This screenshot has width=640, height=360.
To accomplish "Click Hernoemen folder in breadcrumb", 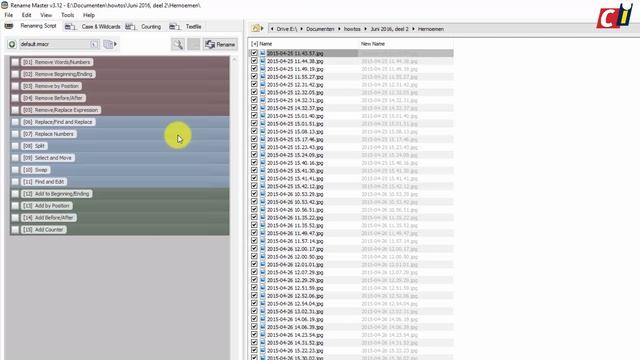I will coord(431,29).
